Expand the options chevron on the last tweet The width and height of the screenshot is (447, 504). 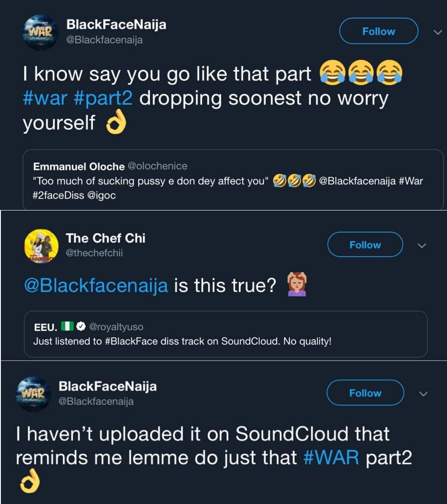tap(423, 394)
